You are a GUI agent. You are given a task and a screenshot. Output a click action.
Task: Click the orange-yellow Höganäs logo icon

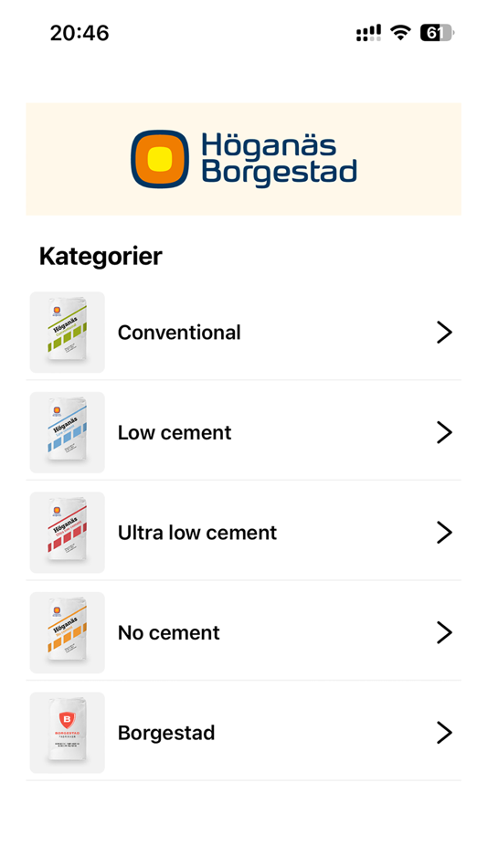click(160, 159)
